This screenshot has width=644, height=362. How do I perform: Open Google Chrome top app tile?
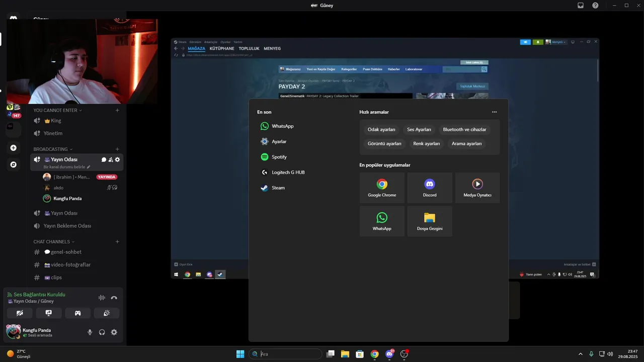point(382,188)
